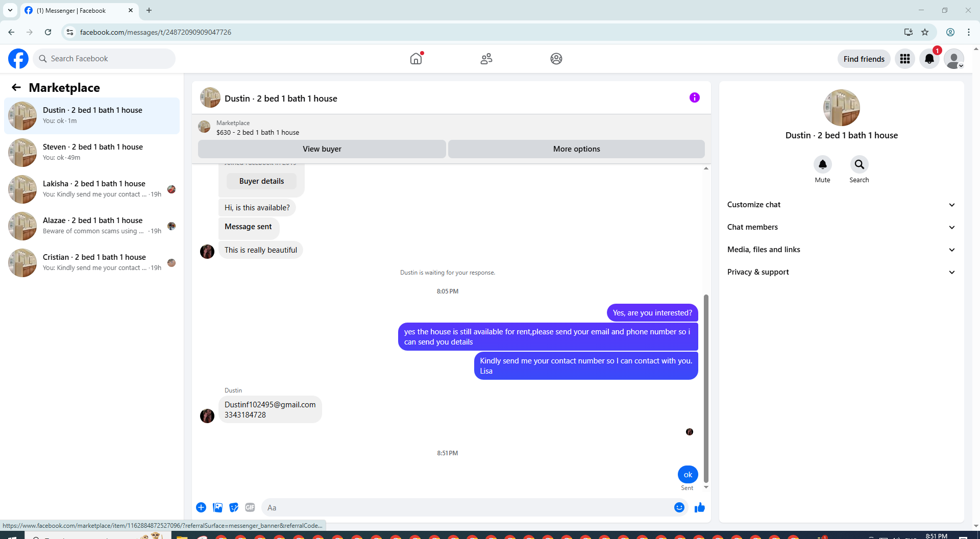980x539 pixels.
Task: Close the Messenger browser tab
Action: tap(131, 10)
